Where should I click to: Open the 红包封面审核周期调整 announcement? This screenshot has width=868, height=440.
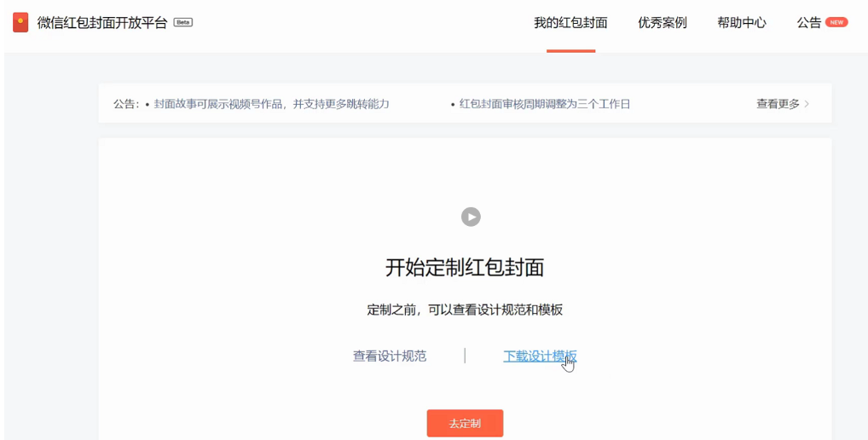tap(544, 104)
